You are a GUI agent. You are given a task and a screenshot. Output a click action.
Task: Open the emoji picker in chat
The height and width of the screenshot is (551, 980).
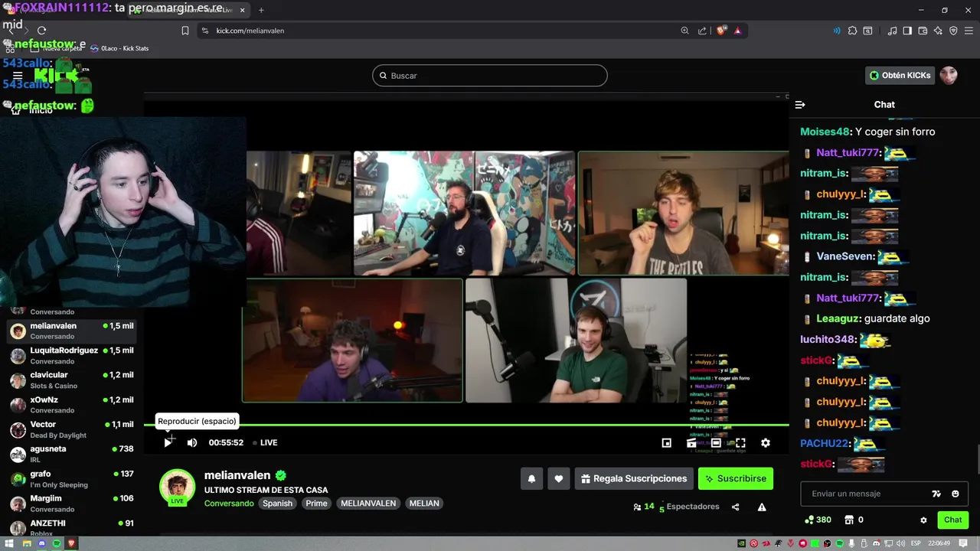(955, 494)
